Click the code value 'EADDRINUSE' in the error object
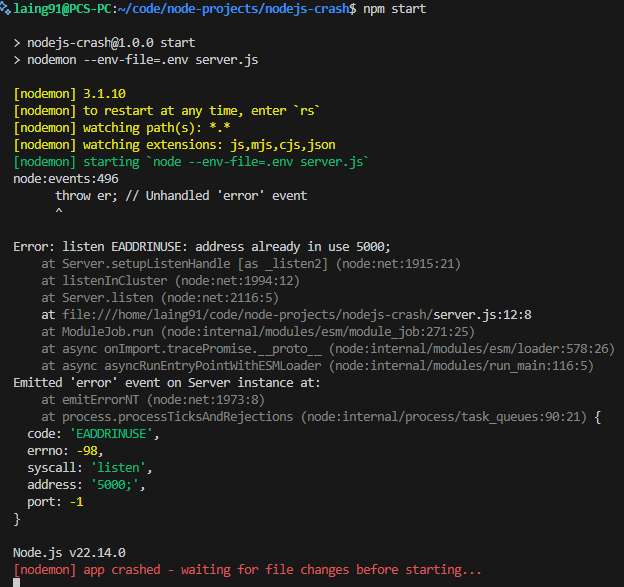The width and height of the screenshot is (624, 587). pos(111,434)
